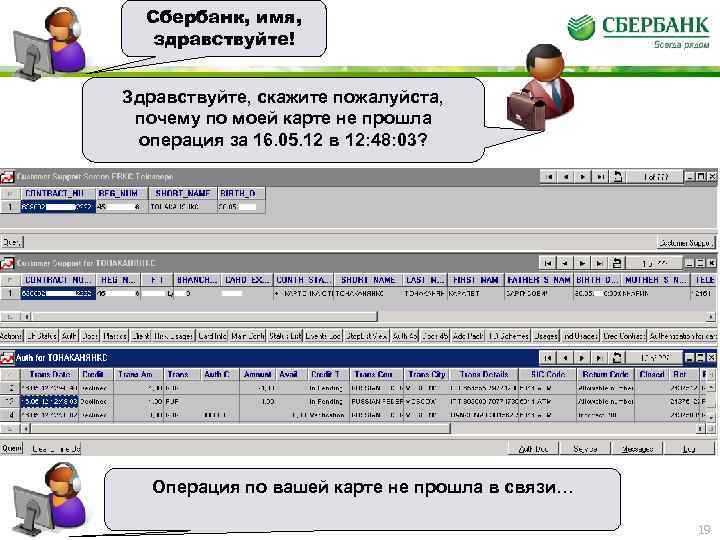The height and width of the screenshot is (540, 720).
Task: Click app icon in Customer Support for title bar
Action: click(x=7, y=264)
